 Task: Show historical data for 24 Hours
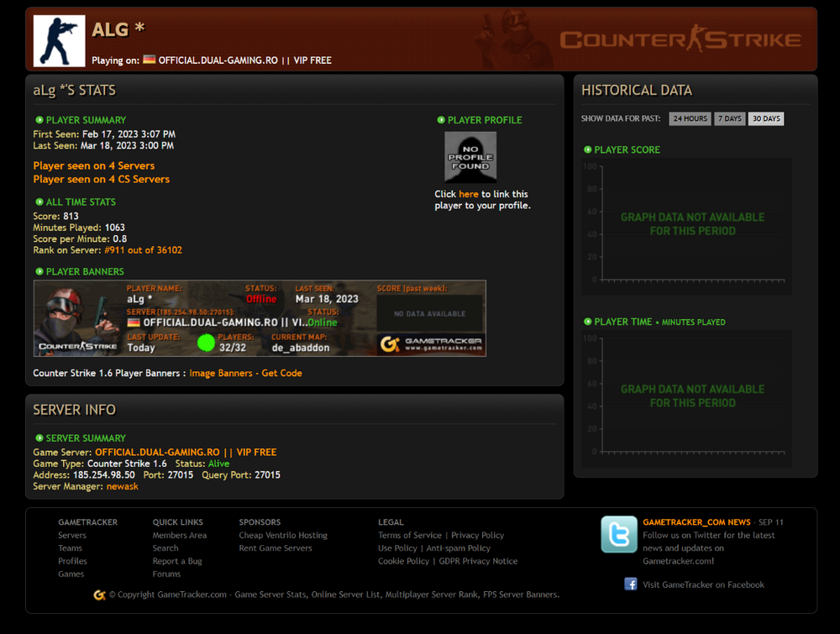690,119
